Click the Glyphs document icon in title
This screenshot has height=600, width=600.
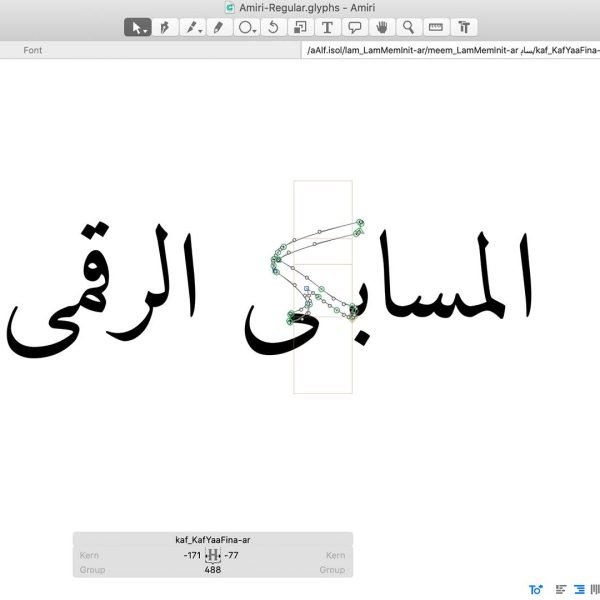coord(230,8)
